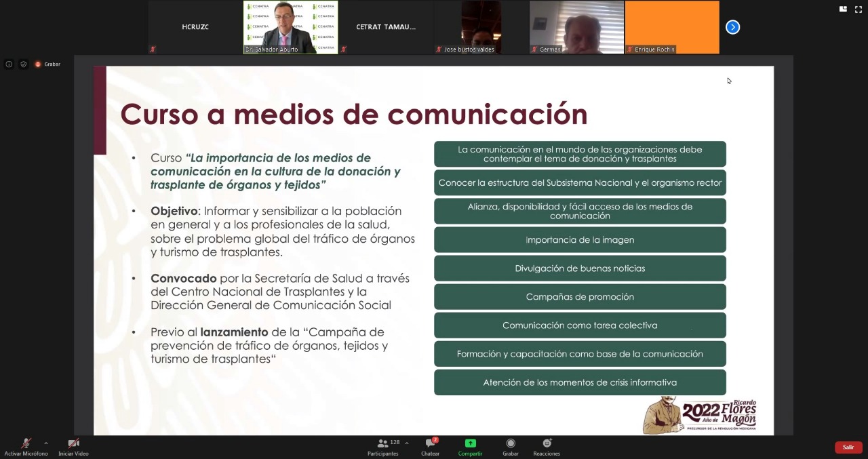Switch view layout via top-right gallery icon

843,9
